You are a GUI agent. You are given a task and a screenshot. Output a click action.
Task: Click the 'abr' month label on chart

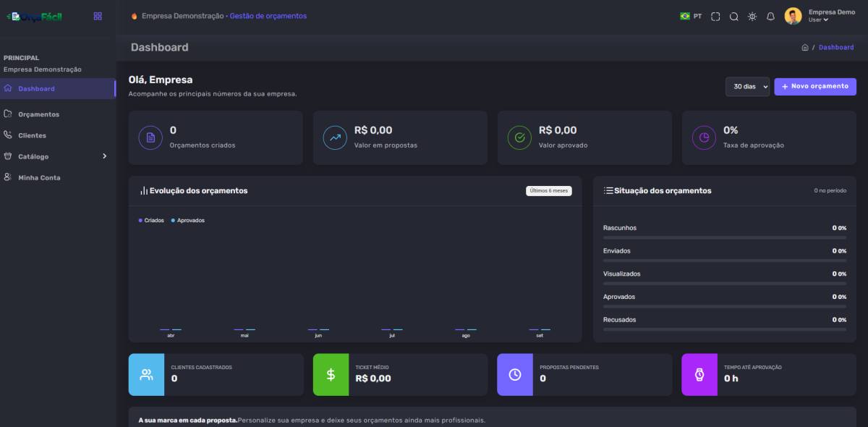click(x=171, y=336)
